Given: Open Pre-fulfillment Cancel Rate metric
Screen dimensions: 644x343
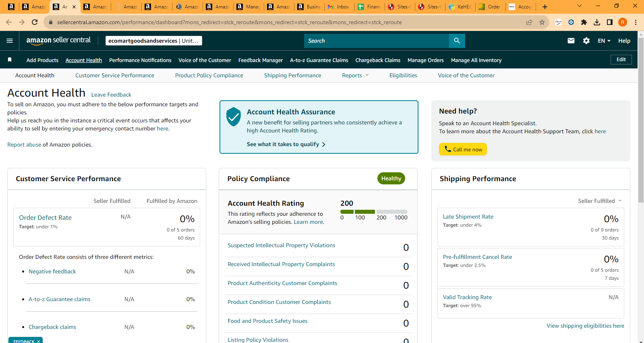Looking at the screenshot, I should point(477,257).
